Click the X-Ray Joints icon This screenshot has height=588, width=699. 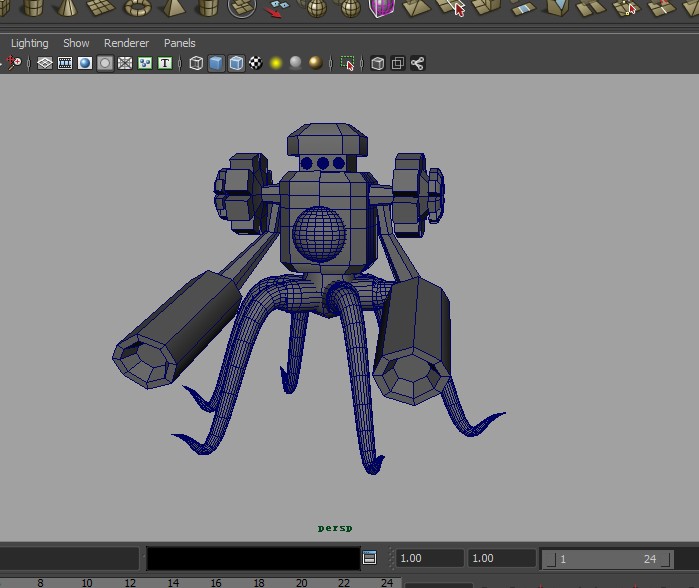pyautogui.click(x=418, y=63)
